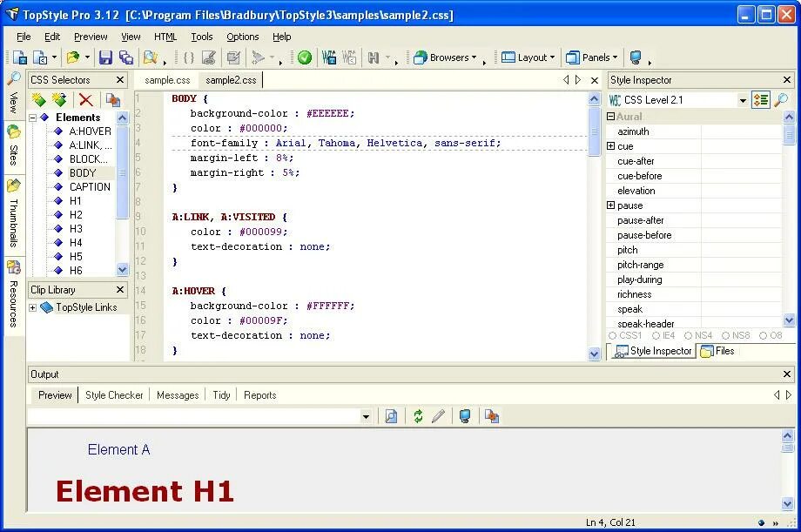This screenshot has width=801, height=532.
Task: Click the magnifier icon above View sidebar
Action: 13,78
